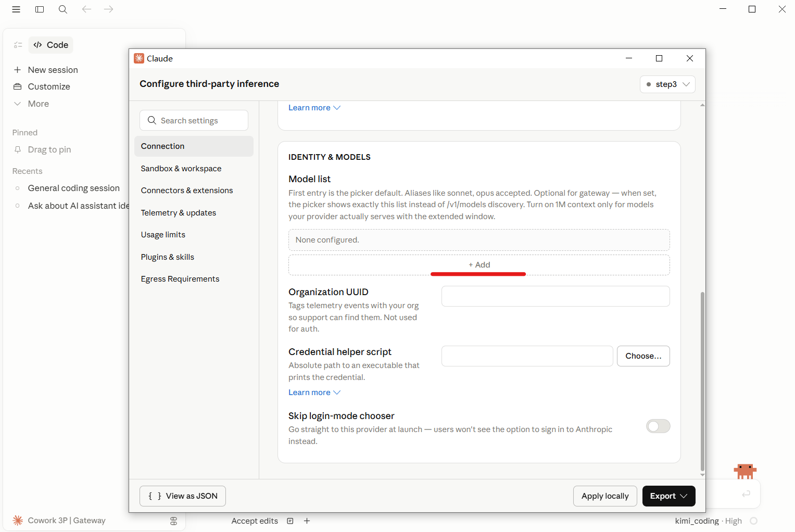Go back with the left arrow icon
This screenshot has width=795, height=532.
(x=86, y=9)
